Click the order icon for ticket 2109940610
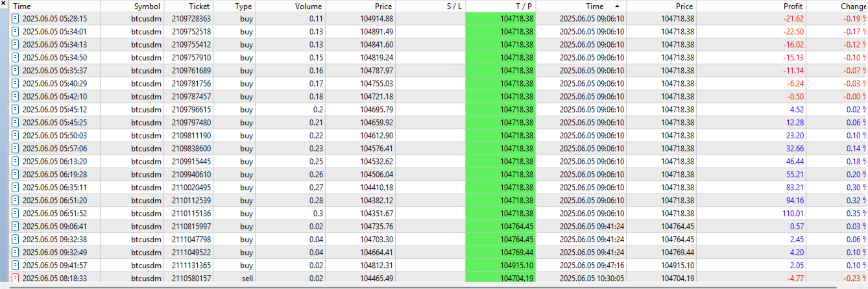 16,175
